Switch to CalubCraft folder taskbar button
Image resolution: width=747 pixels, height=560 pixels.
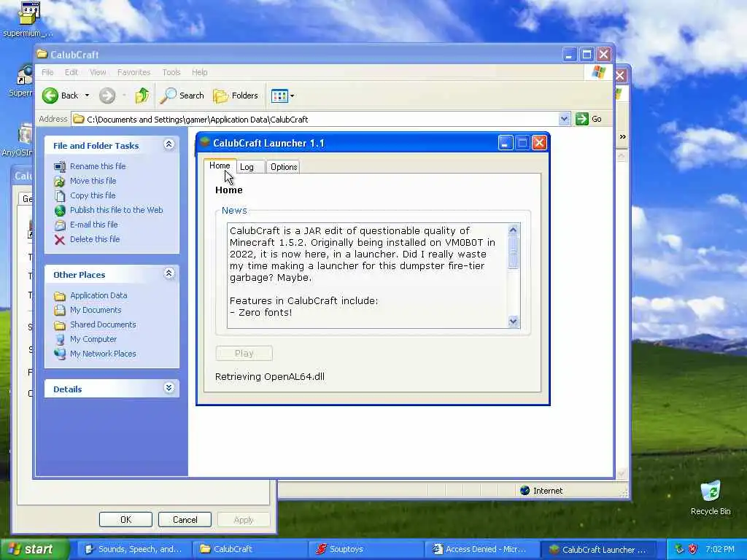pyautogui.click(x=249, y=550)
